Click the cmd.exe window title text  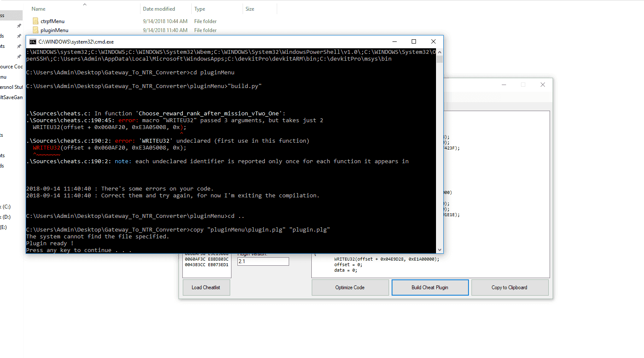pyautogui.click(x=76, y=41)
